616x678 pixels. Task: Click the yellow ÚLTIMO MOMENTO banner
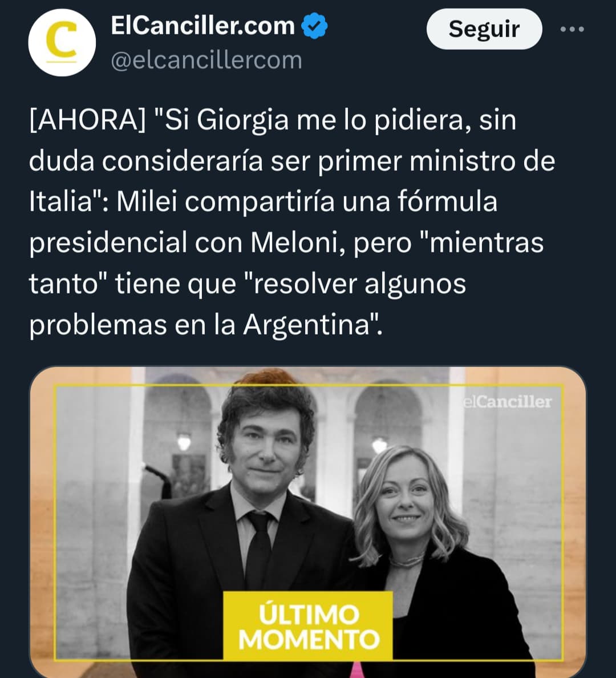pyautogui.click(x=308, y=625)
